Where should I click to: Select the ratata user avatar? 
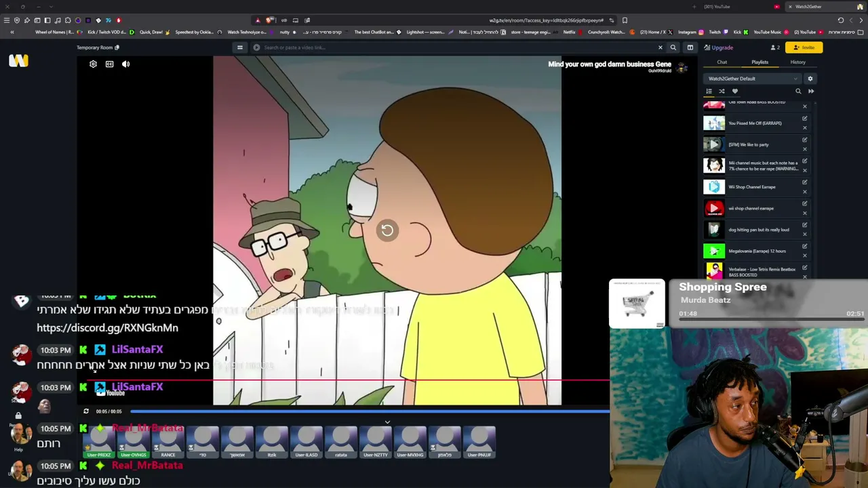pyautogui.click(x=340, y=442)
